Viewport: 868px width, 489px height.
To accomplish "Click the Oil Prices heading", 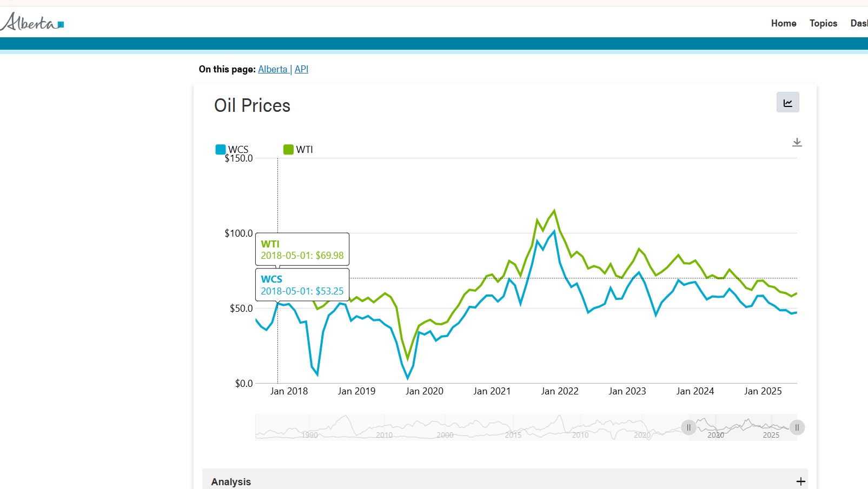I will [x=252, y=105].
